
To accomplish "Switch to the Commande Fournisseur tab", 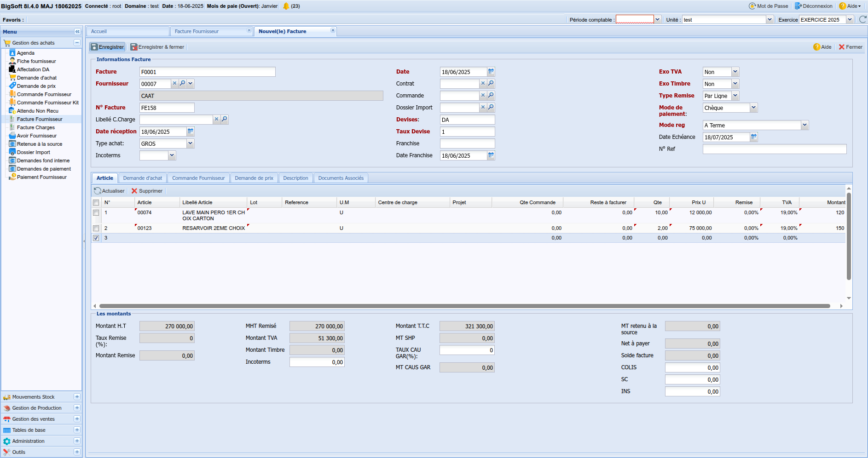I will [x=198, y=178].
